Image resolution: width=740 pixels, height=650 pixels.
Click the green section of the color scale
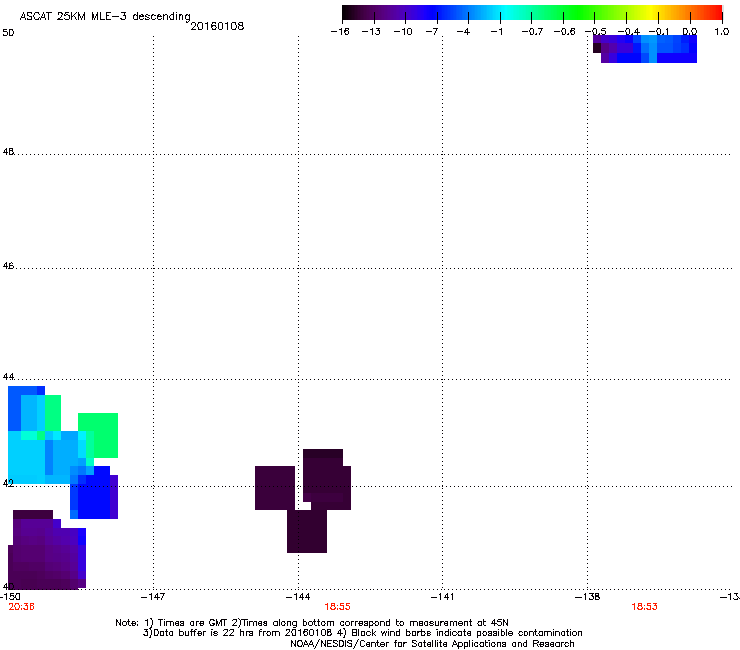coord(578,13)
